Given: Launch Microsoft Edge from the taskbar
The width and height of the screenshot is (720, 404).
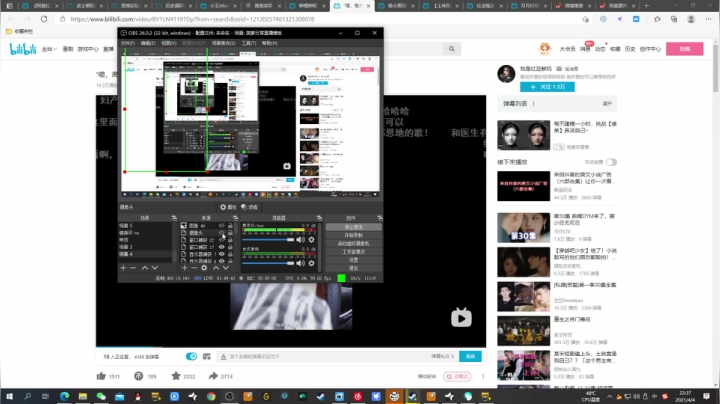Looking at the screenshot, I should pos(65,396).
